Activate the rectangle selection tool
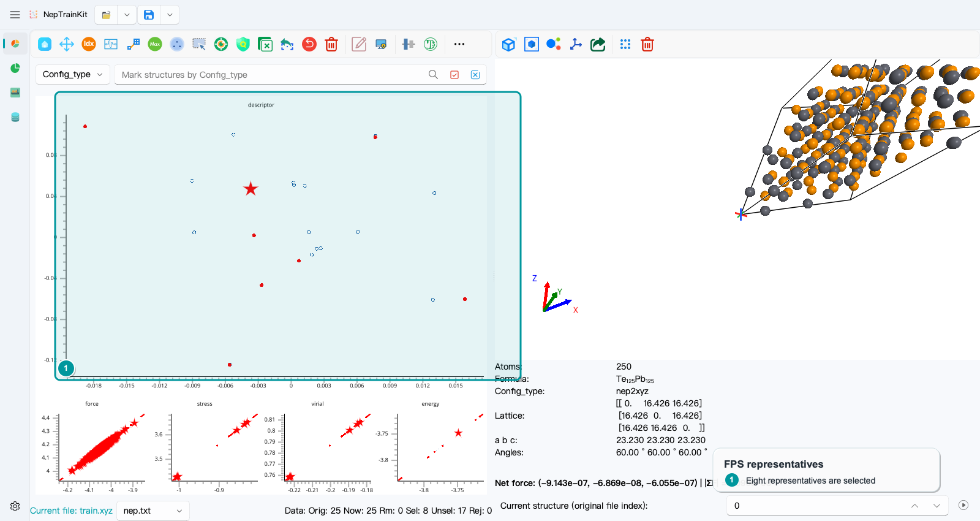Image resolution: width=980 pixels, height=521 pixels. point(199,44)
